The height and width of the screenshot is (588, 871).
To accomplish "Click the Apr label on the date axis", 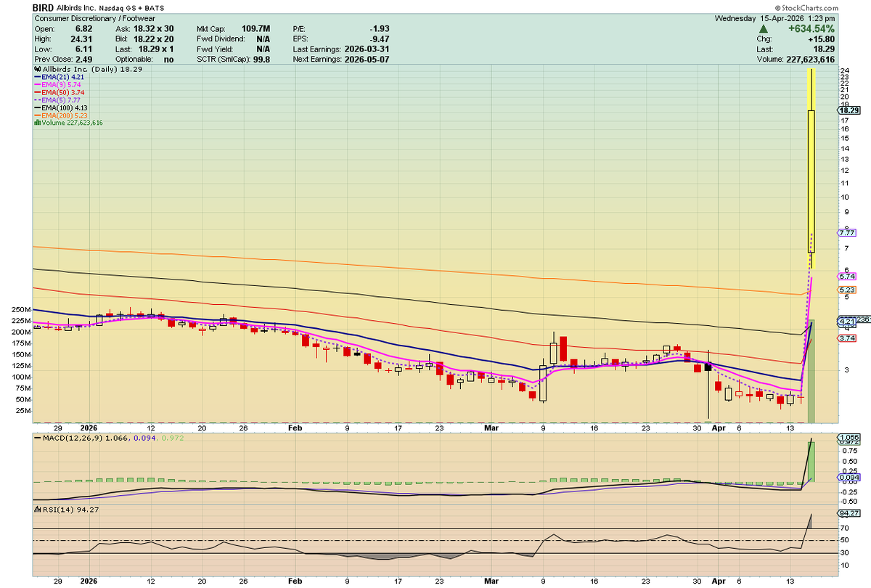I will tap(717, 428).
